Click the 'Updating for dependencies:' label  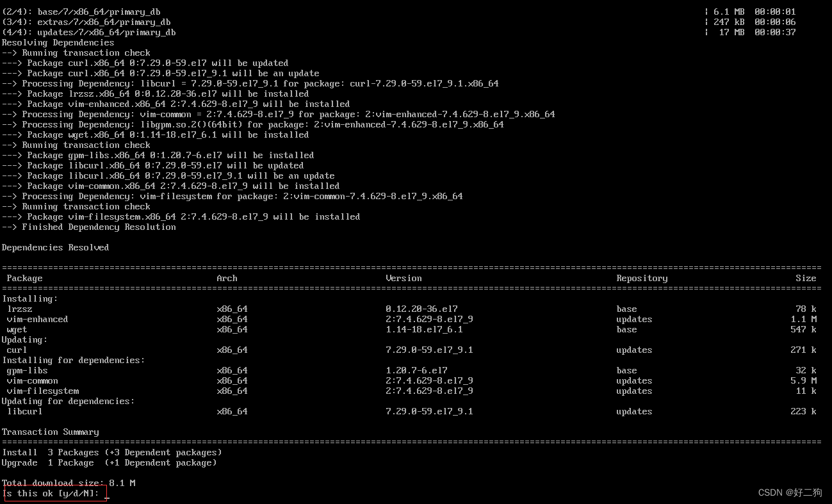68,402
